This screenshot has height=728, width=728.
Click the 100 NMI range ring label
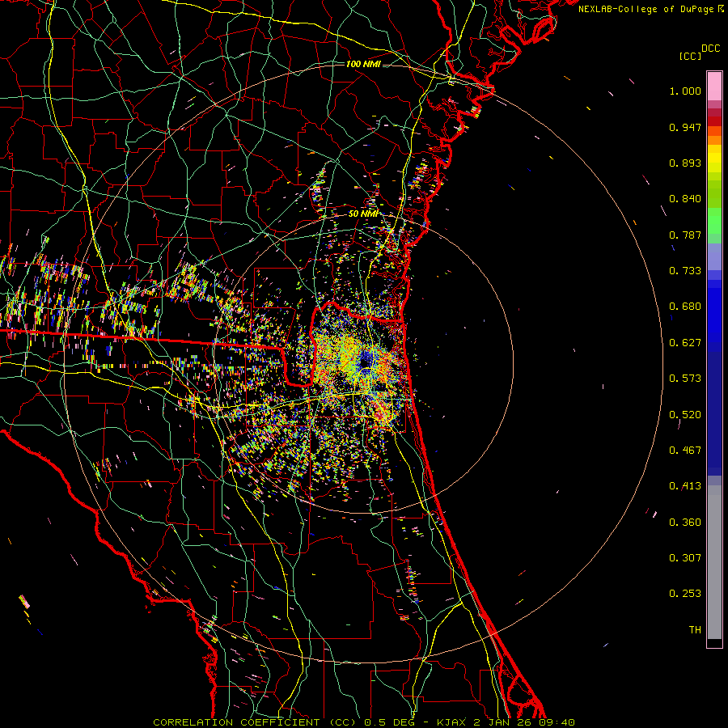click(x=363, y=64)
